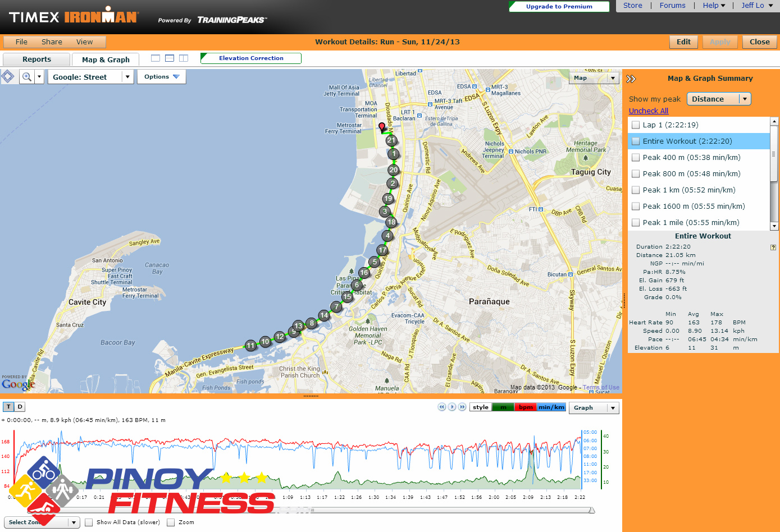Expand the Show my peak Distance dropdown
The image size is (780, 532).
coord(745,99)
